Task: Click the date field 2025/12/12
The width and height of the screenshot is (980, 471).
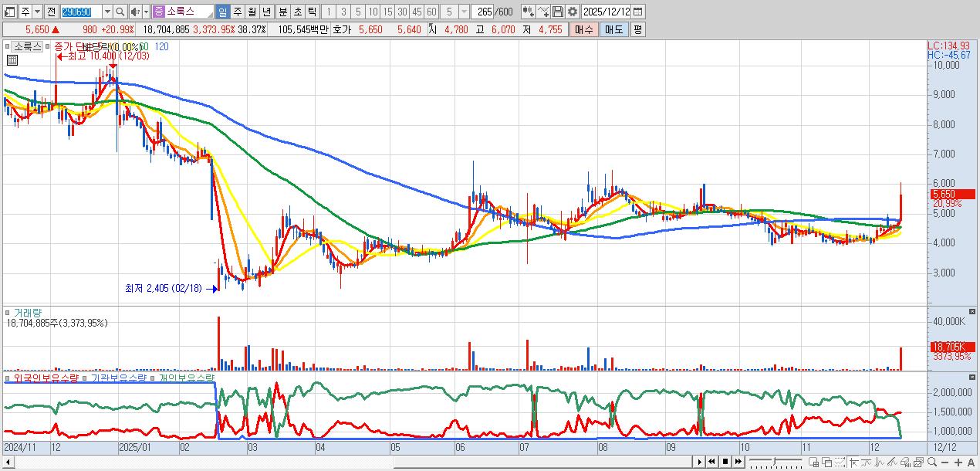Action: (x=606, y=12)
